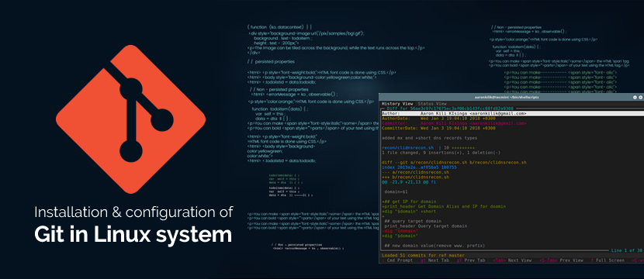Screen dimensions: 644x279
Task: Click the '1 file changed, 9 insertions' summary
Action: [x=441, y=153]
